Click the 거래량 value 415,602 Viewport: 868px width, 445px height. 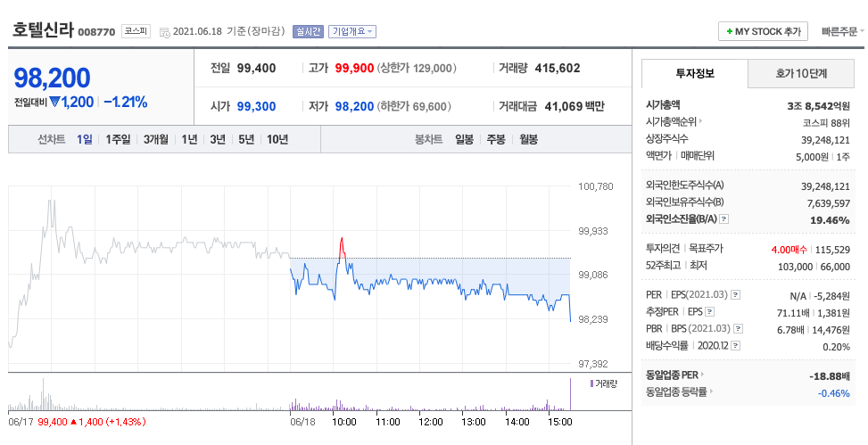coord(558,69)
